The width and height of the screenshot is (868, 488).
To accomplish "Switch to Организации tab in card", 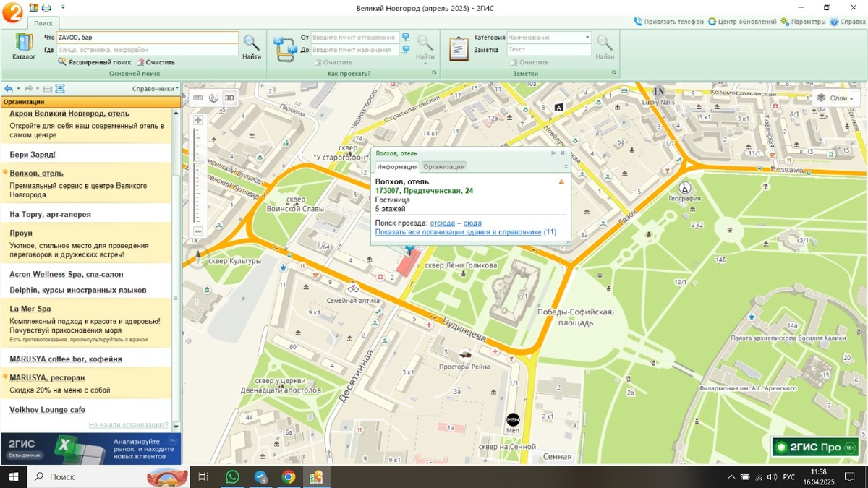I will tap(444, 167).
